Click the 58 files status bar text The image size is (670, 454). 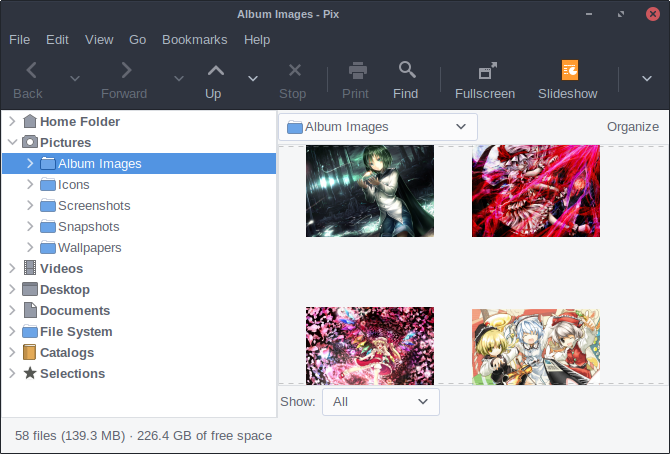pos(143,436)
